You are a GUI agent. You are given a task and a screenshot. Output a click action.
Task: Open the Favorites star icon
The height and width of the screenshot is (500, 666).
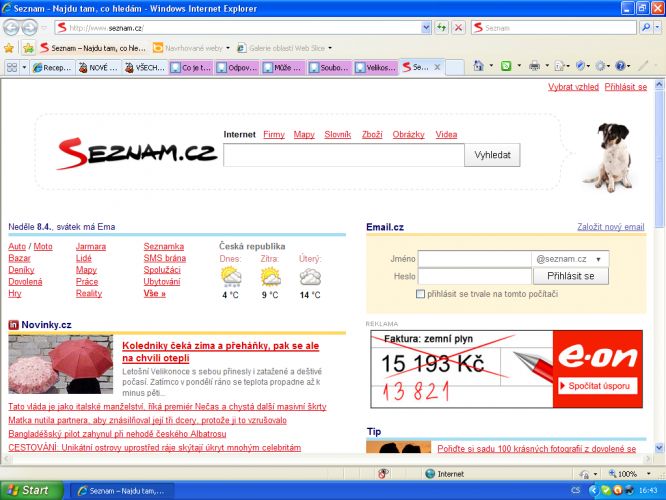click(8, 48)
